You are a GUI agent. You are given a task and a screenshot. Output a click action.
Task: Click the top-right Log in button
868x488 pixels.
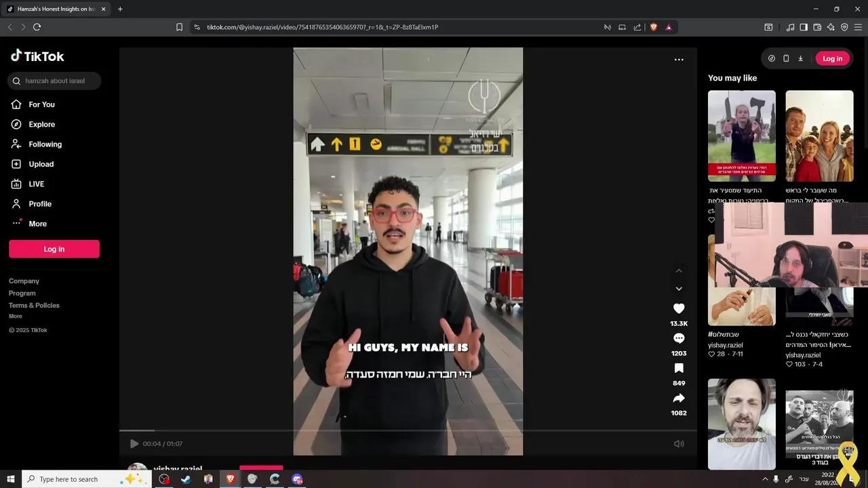832,58
